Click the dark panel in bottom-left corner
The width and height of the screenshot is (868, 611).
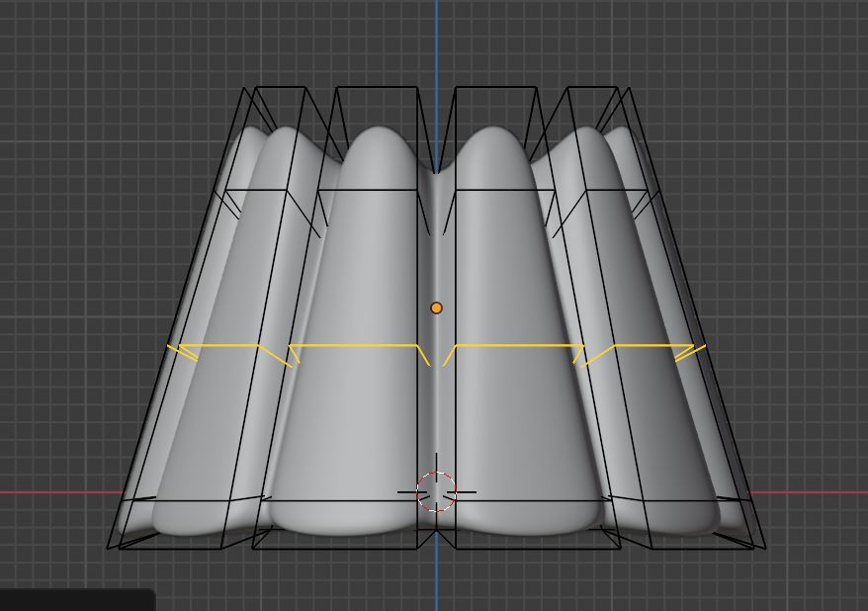(x=74, y=600)
